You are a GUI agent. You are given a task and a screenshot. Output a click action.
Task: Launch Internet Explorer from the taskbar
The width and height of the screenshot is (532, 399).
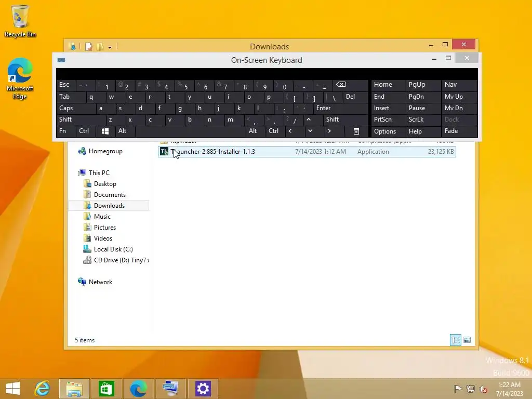[43, 389]
